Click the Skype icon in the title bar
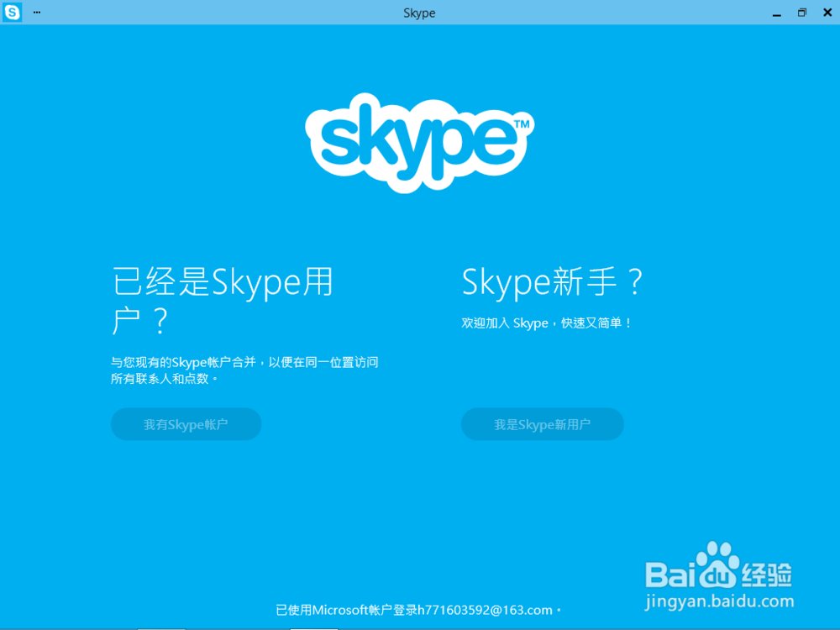This screenshot has height=630, width=840. click(12, 13)
